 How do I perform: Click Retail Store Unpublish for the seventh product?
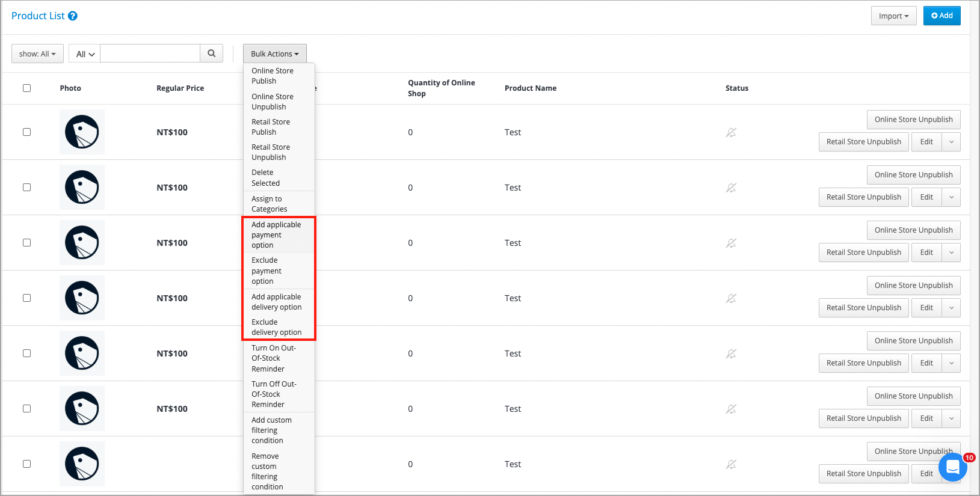coord(863,474)
